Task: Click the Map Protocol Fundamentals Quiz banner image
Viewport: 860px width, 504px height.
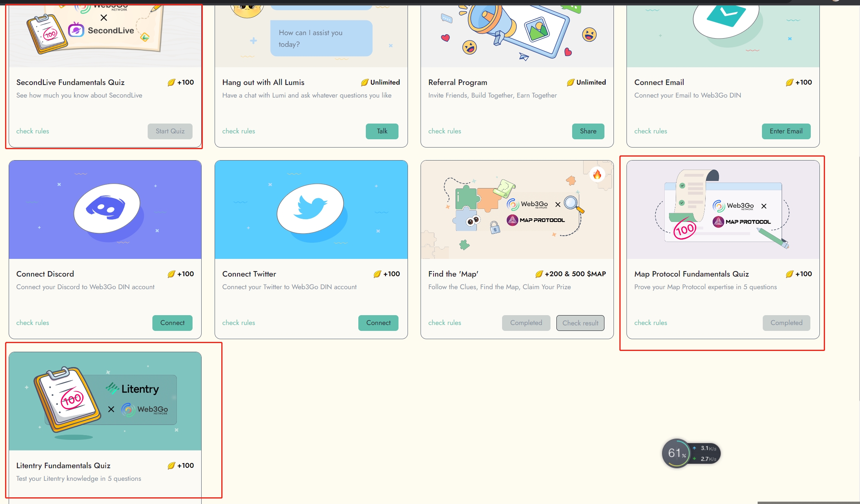Action: click(x=723, y=210)
